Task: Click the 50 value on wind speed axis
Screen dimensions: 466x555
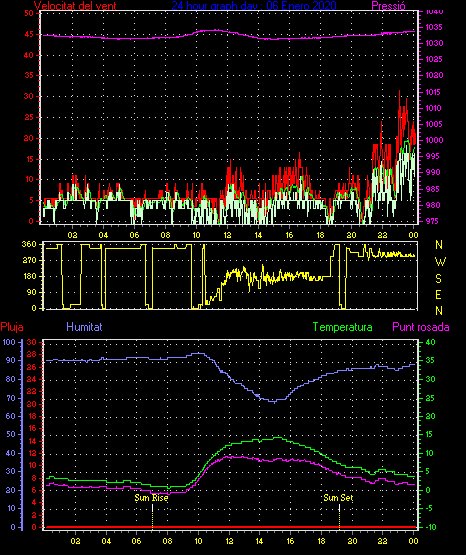Action: tap(29, 13)
